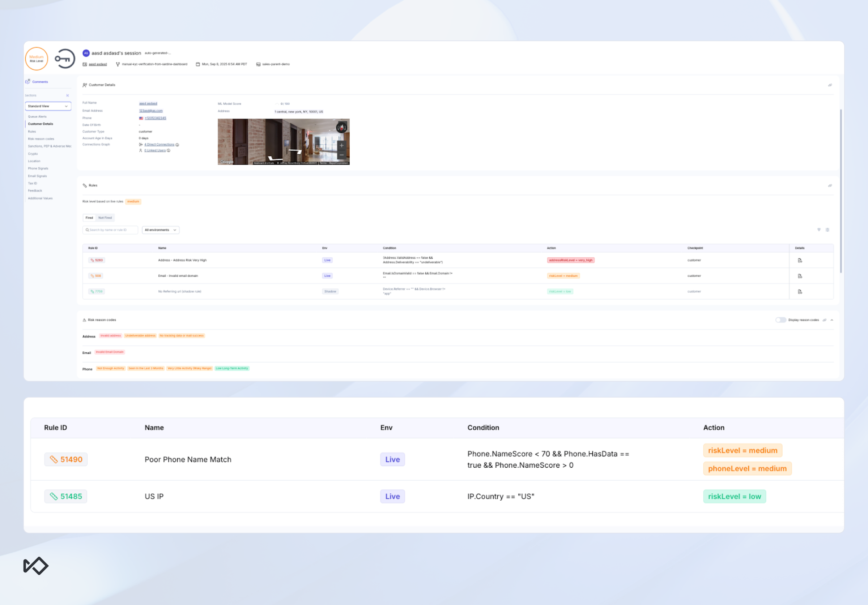Click the share link icon on the Rules section header

(x=830, y=185)
